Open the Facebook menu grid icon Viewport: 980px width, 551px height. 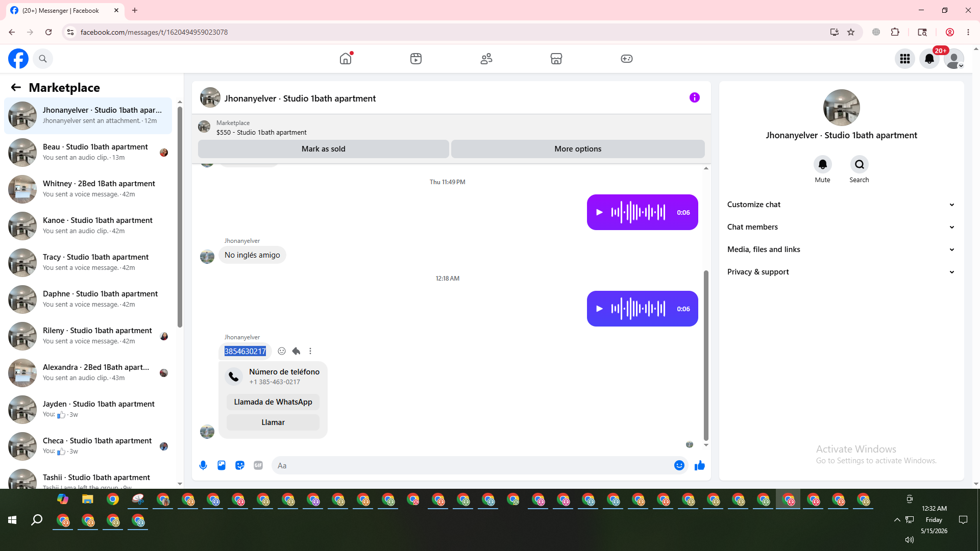[x=905, y=59]
